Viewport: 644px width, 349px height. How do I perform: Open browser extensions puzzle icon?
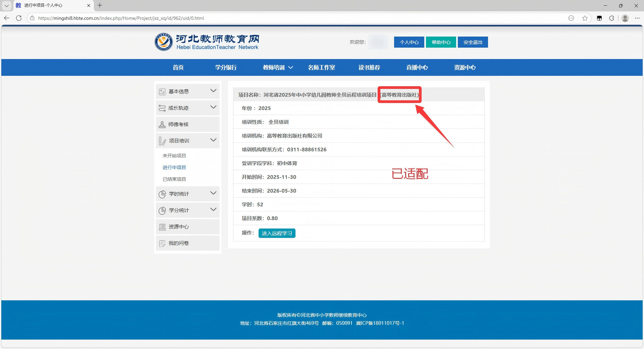[611, 18]
